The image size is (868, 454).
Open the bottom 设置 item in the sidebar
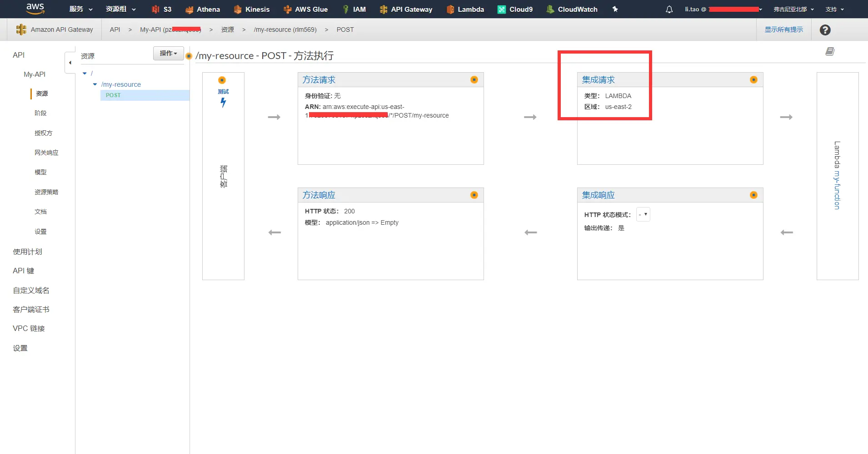click(20, 348)
